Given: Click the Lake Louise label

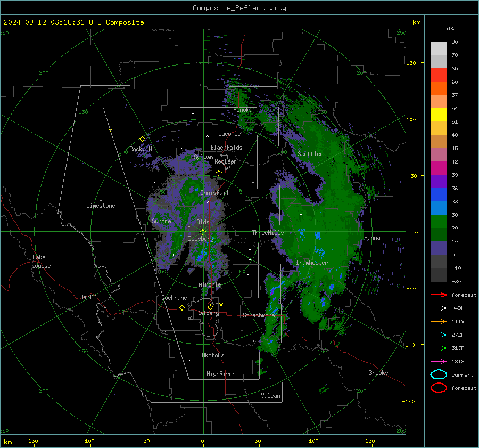Looking at the screenshot, I should pyautogui.click(x=41, y=262).
